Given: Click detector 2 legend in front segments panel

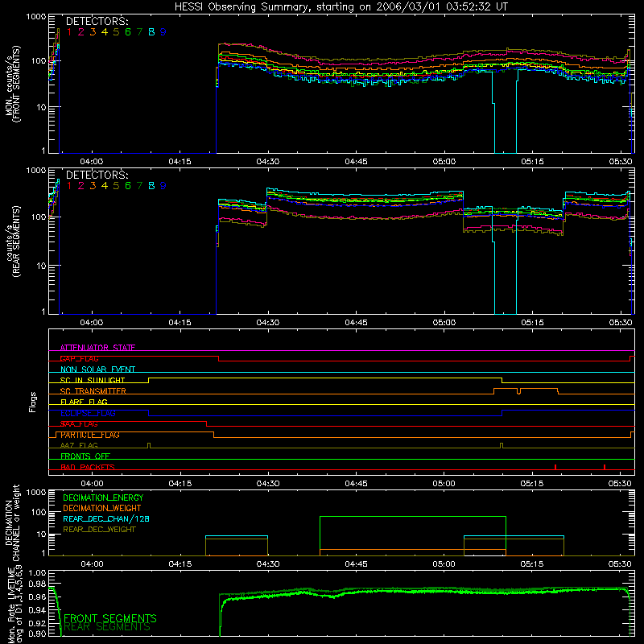Looking at the screenshot, I should 81,32.
